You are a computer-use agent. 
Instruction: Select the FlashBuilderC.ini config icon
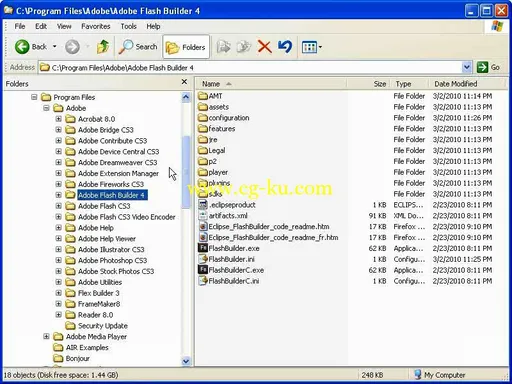[x=203, y=281]
